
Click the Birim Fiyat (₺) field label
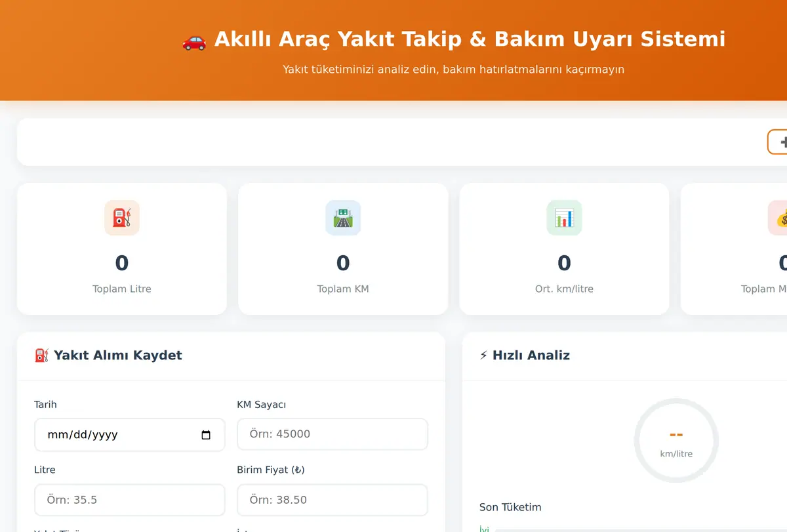[x=271, y=470]
